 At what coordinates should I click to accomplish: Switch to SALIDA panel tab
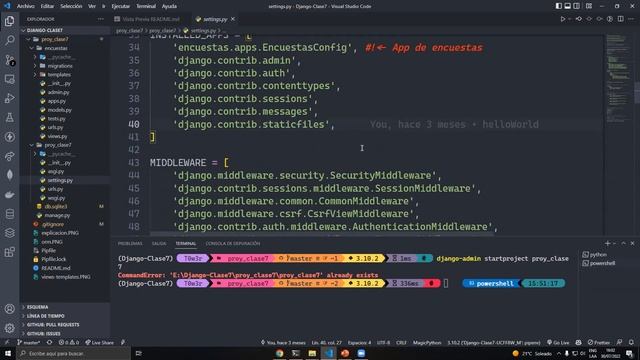pyautogui.click(x=159, y=244)
